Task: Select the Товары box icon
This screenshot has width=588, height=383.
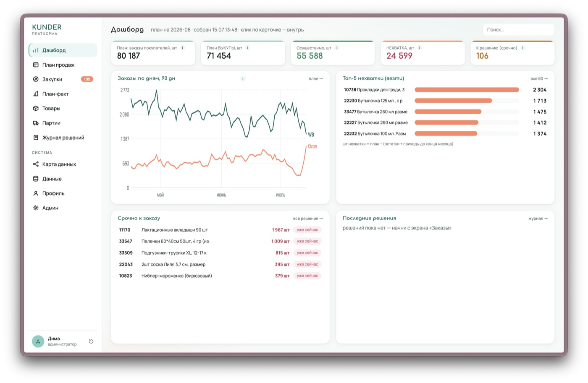Action: click(x=36, y=108)
